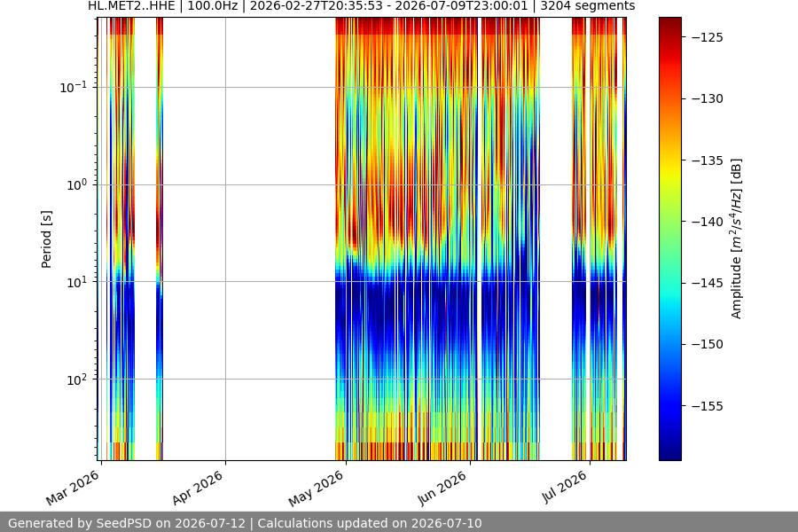Image resolution: width=798 pixels, height=532 pixels.
Task: Click the 10¹ period tick label
Action: point(77,282)
